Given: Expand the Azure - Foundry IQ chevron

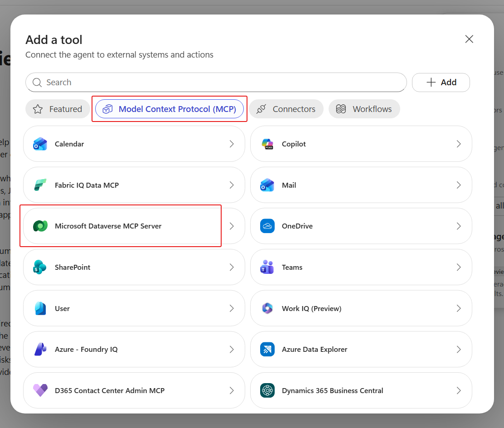Looking at the screenshot, I should (x=232, y=349).
